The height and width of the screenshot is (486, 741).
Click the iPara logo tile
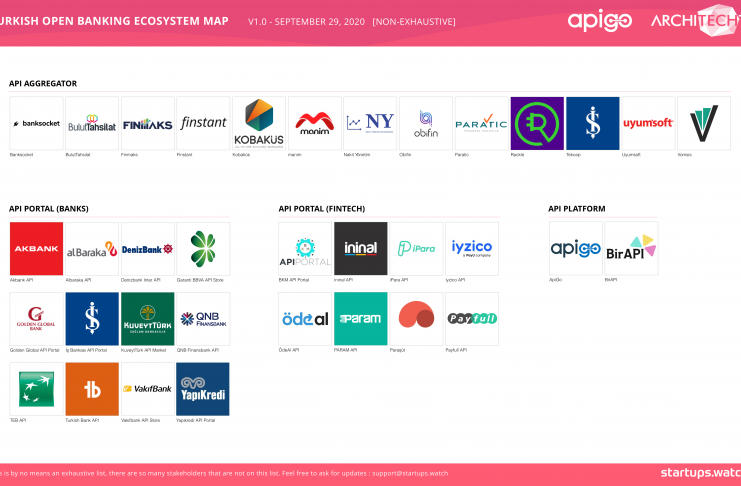click(416, 249)
